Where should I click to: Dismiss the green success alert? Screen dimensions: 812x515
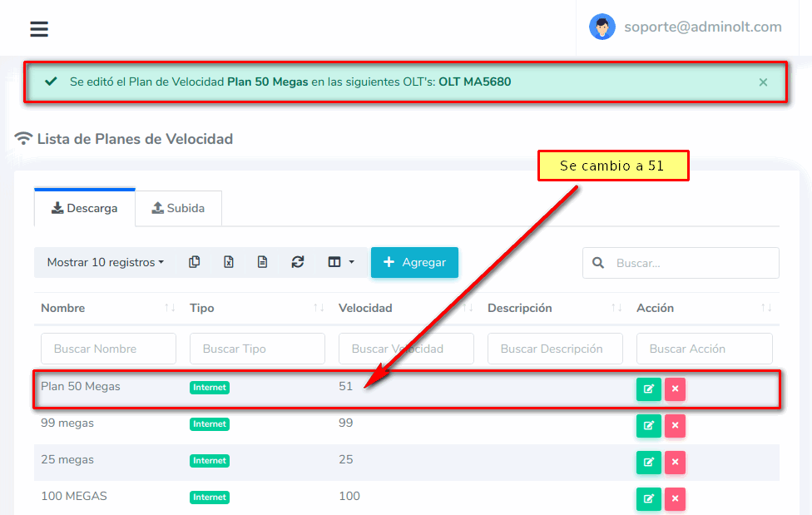click(x=763, y=82)
